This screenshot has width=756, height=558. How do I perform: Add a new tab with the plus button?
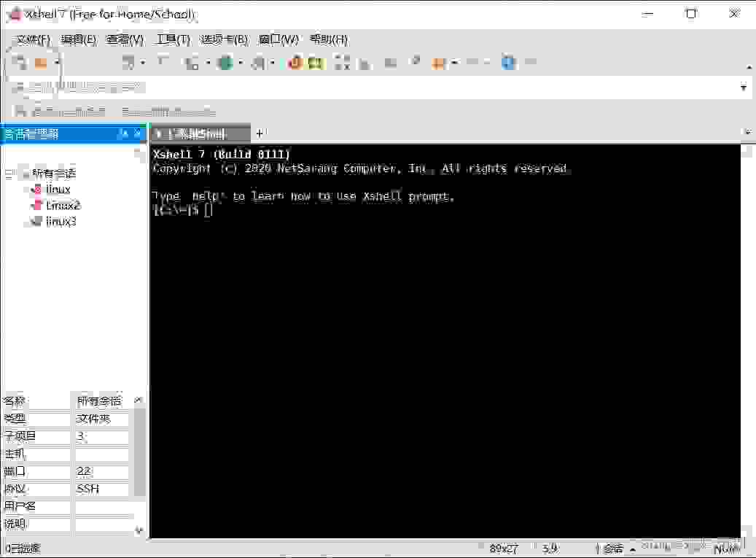pos(260,133)
